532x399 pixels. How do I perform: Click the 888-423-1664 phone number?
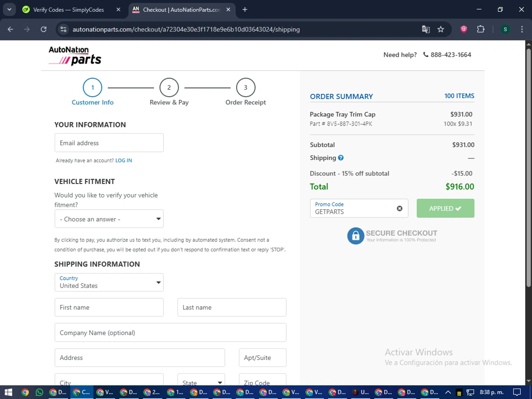451,55
